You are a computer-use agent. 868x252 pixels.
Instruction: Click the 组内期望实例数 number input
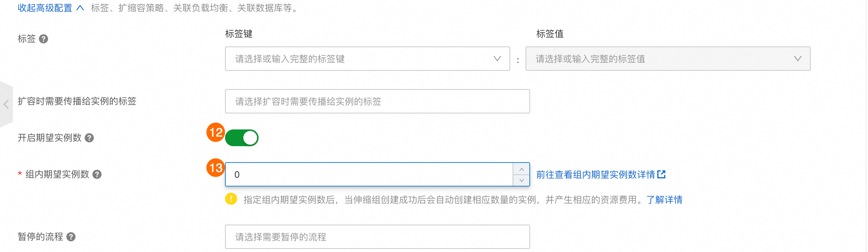[x=369, y=174]
